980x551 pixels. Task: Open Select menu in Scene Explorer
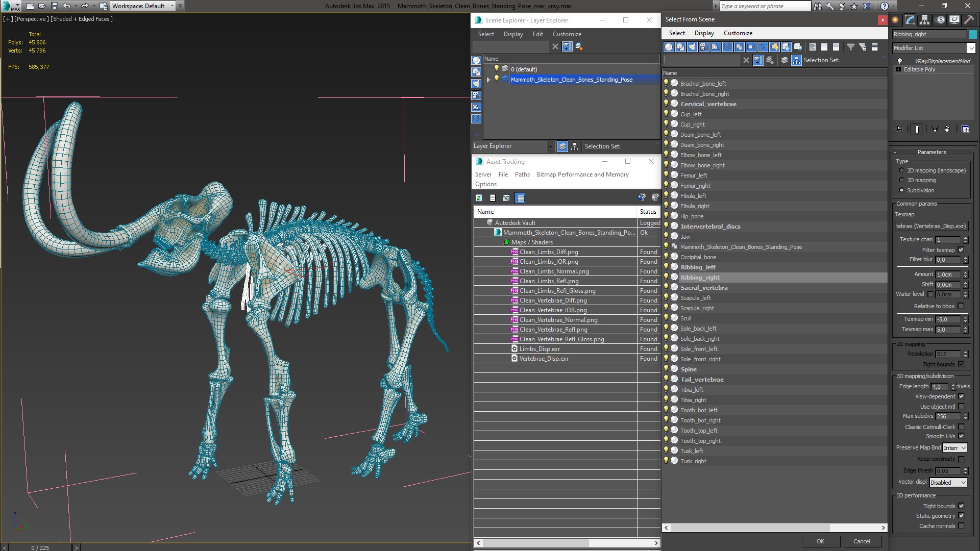pos(486,34)
